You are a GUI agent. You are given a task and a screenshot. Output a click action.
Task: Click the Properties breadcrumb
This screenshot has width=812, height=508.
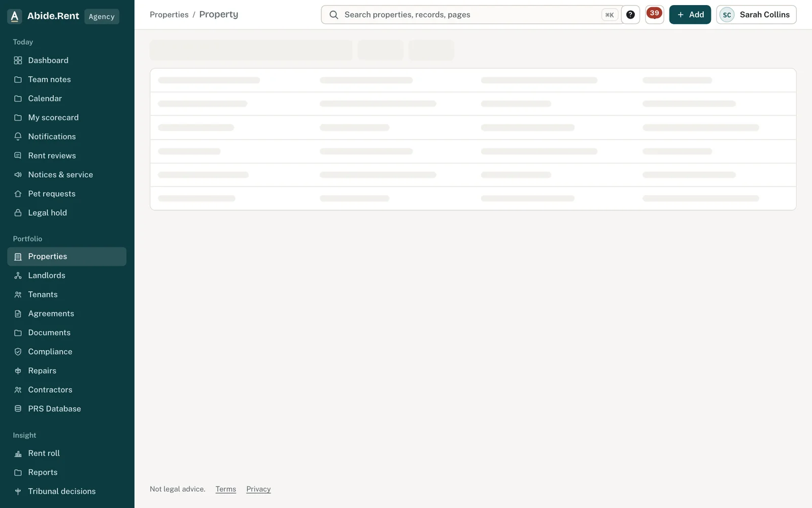(x=169, y=15)
